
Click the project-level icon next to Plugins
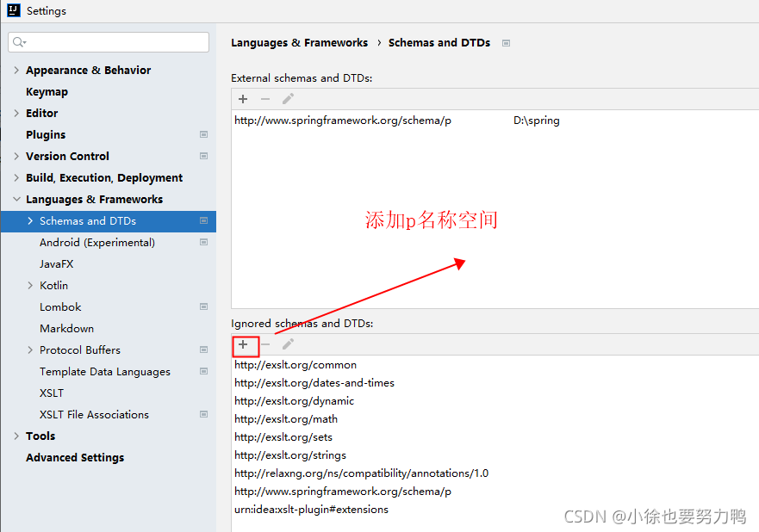[x=204, y=134]
